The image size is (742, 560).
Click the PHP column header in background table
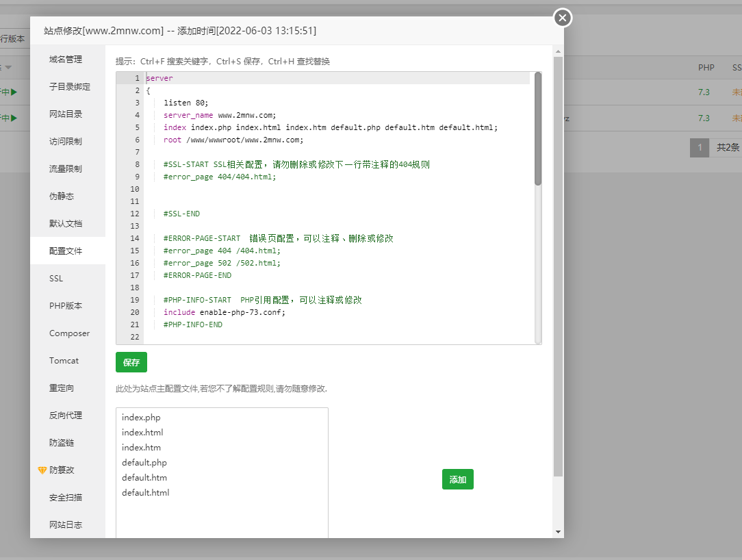706,68
